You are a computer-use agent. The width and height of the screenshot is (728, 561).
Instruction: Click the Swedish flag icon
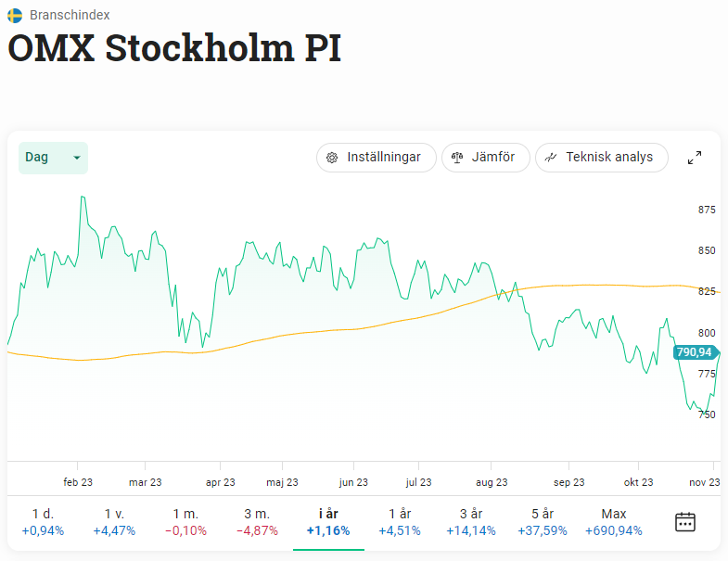[15, 15]
